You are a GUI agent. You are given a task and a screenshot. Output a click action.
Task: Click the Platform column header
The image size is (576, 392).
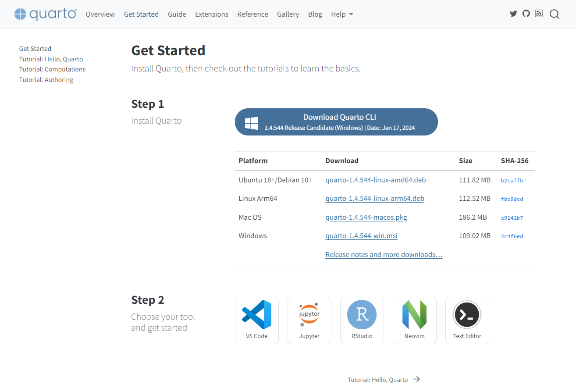[x=253, y=160]
